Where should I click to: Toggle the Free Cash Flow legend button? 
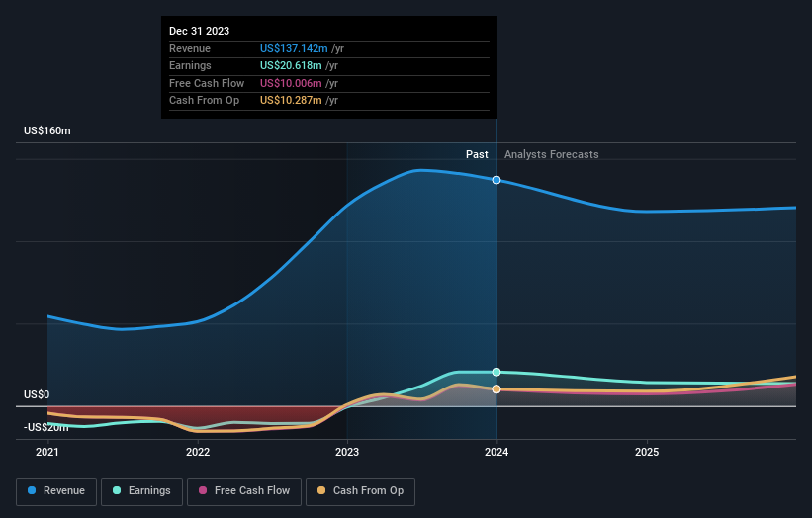tap(244, 491)
